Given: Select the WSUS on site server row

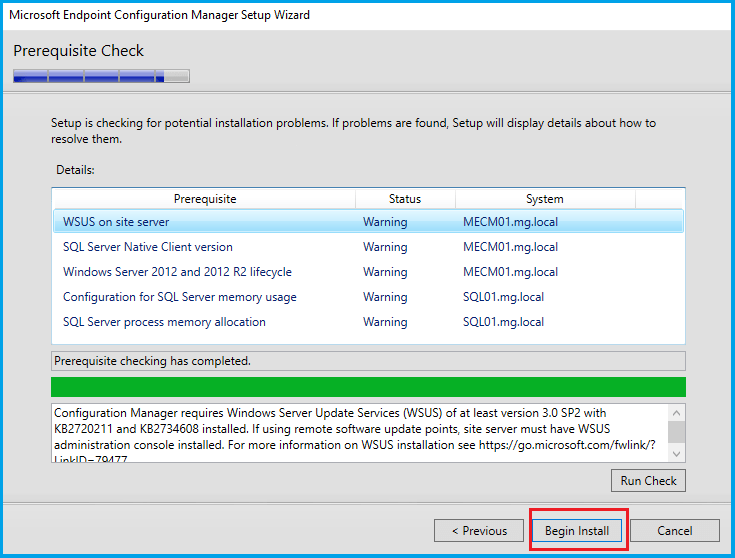Looking at the screenshot, I should [116, 221].
